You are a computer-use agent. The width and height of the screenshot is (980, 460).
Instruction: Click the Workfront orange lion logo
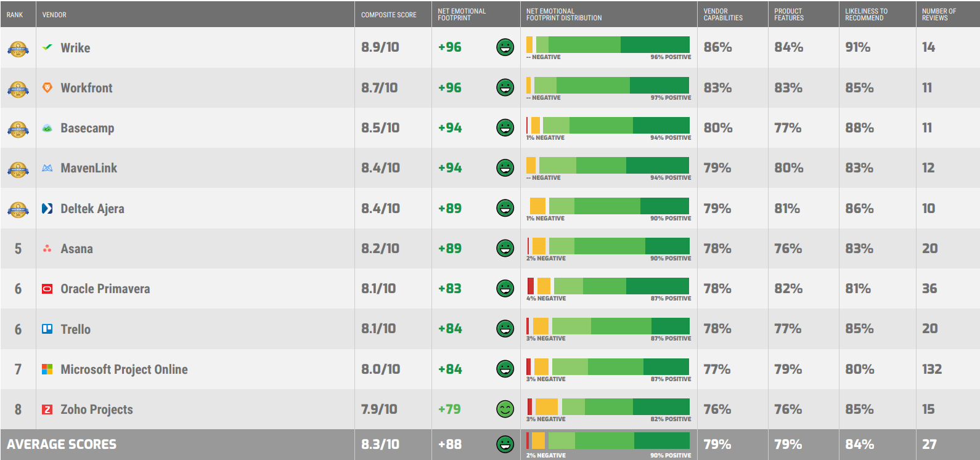pos(47,87)
